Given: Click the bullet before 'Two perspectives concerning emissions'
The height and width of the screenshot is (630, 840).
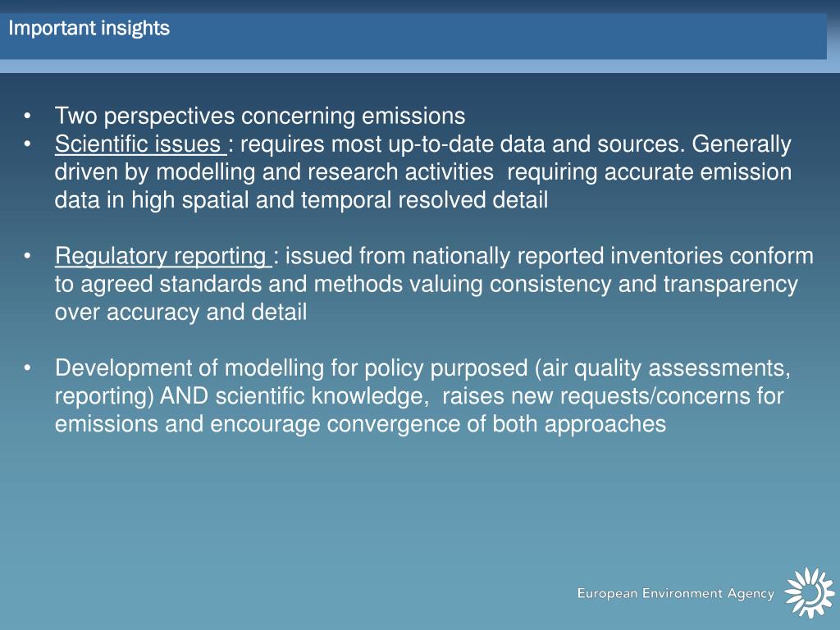Looking at the screenshot, I should pyautogui.click(x=27, y=116).
